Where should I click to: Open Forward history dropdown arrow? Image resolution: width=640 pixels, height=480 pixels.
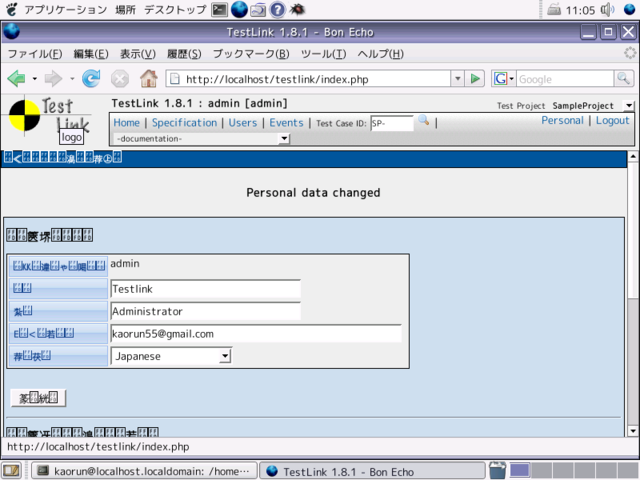point(72,78)
